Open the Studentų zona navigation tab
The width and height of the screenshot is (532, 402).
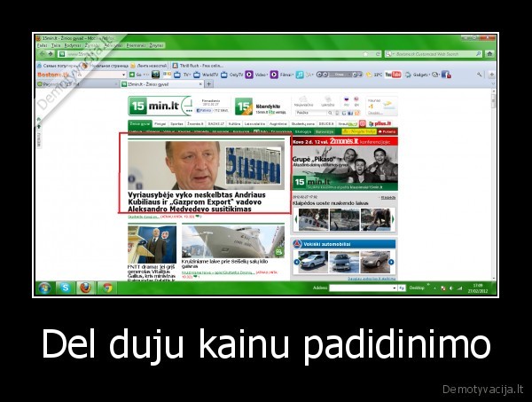303,124
